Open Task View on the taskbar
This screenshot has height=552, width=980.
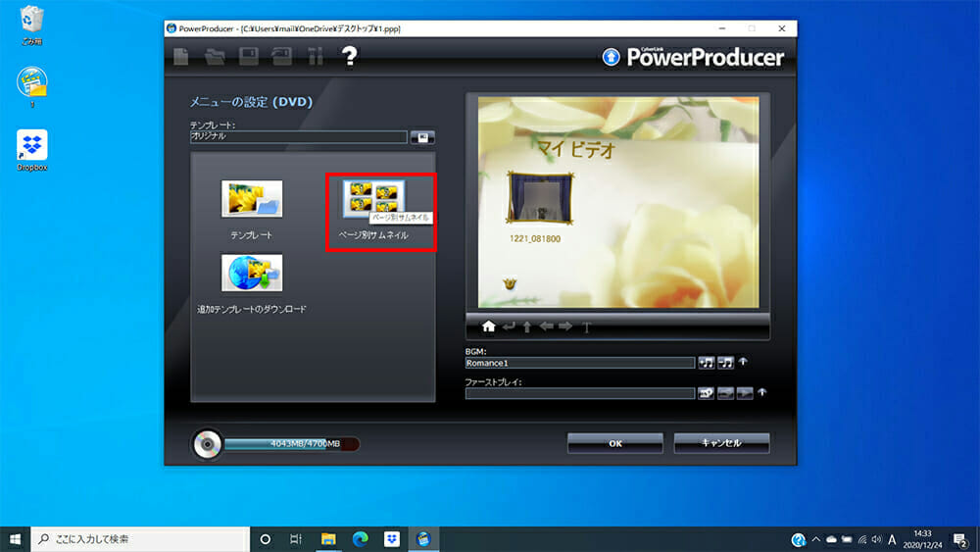(x=296, y=539)
